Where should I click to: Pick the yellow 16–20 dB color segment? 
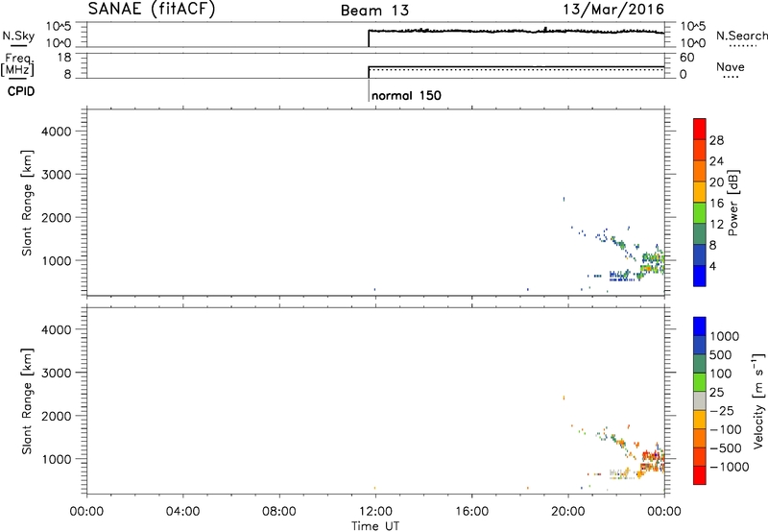(x=700, y=192)
